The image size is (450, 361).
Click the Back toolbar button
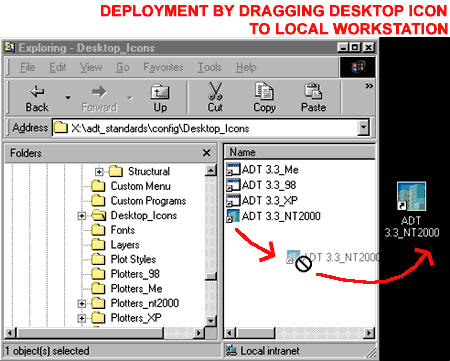coord(37,98)
